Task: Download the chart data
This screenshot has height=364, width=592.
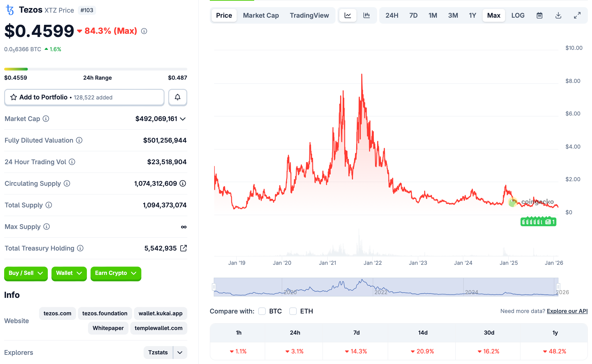Action: 558,15
